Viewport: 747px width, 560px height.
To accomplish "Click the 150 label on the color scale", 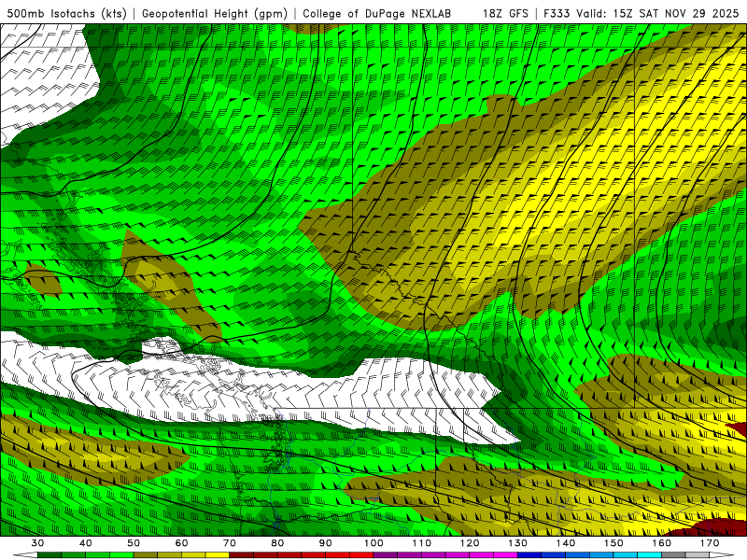I will (613, 543).
